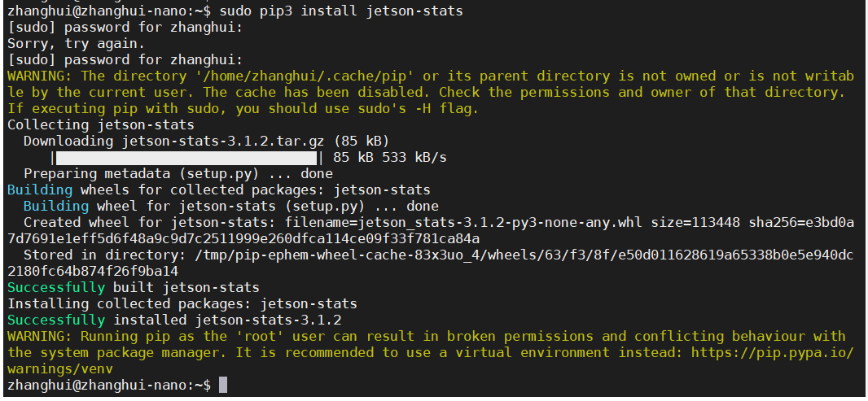Click the terminal cursor block at the last prompt
The width and height of the screenshot is (868, 401).
223,385
